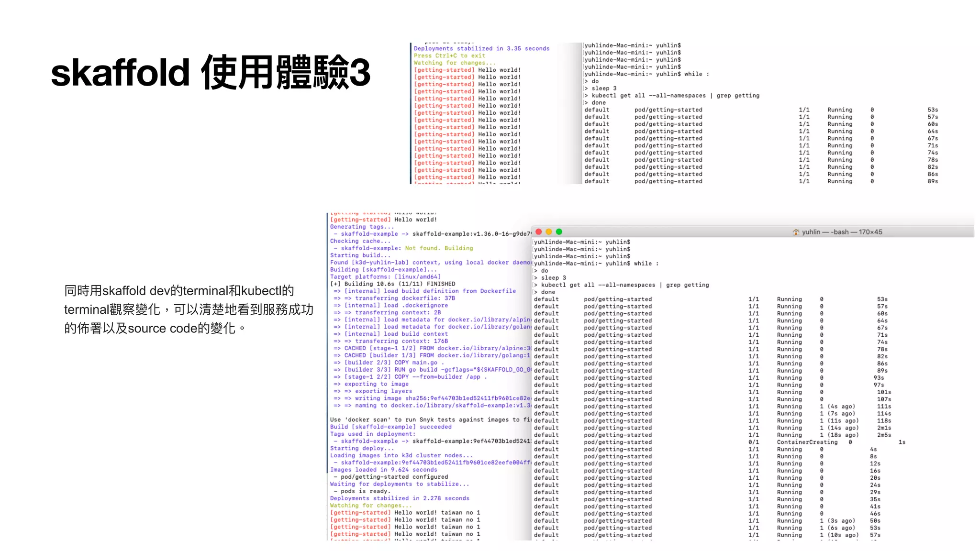Click the paragraph line starting '同時用skaffold dev'
The image size is (980, 551).
tap(179, 291)
